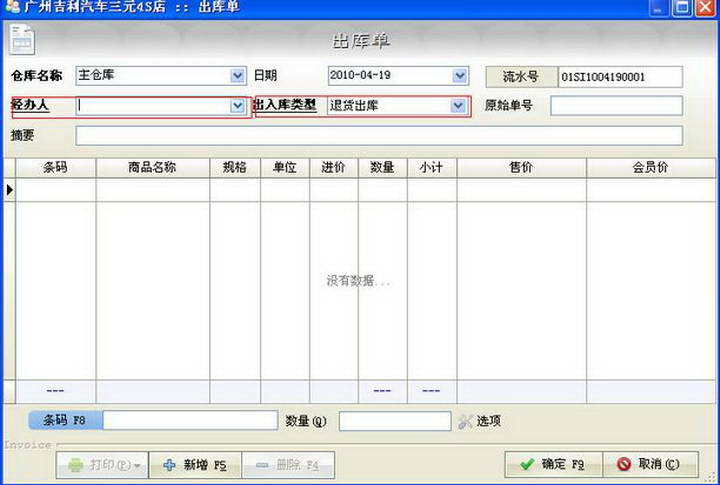Maximize the 出库单 window
This screenshot has width=720, height=485.
pos(682,8)
